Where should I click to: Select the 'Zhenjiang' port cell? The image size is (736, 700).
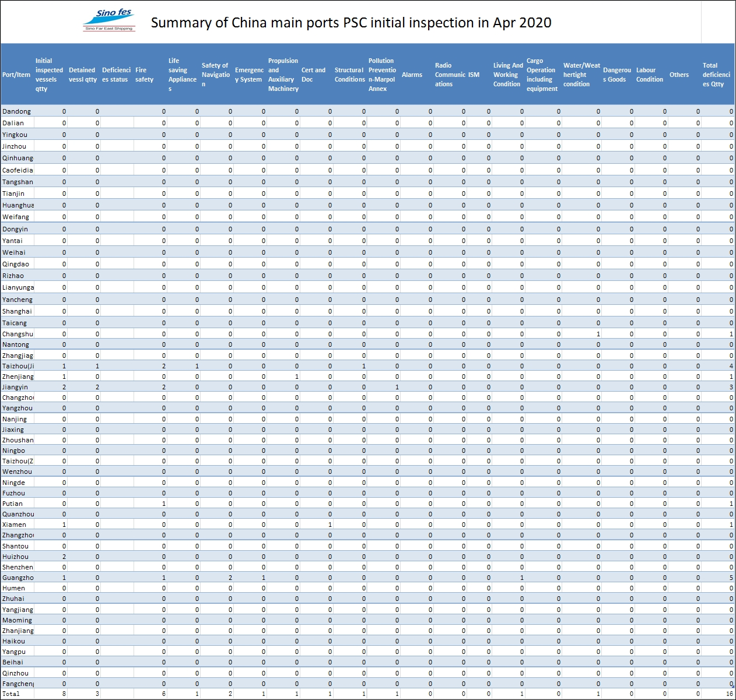coord(17,377)
